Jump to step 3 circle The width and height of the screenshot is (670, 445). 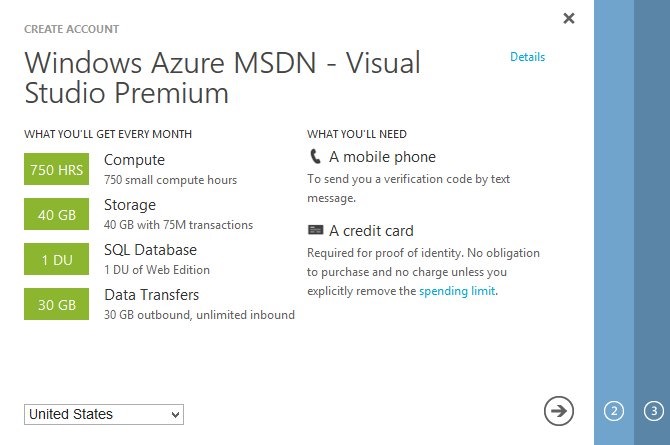[x=653, y=410]
